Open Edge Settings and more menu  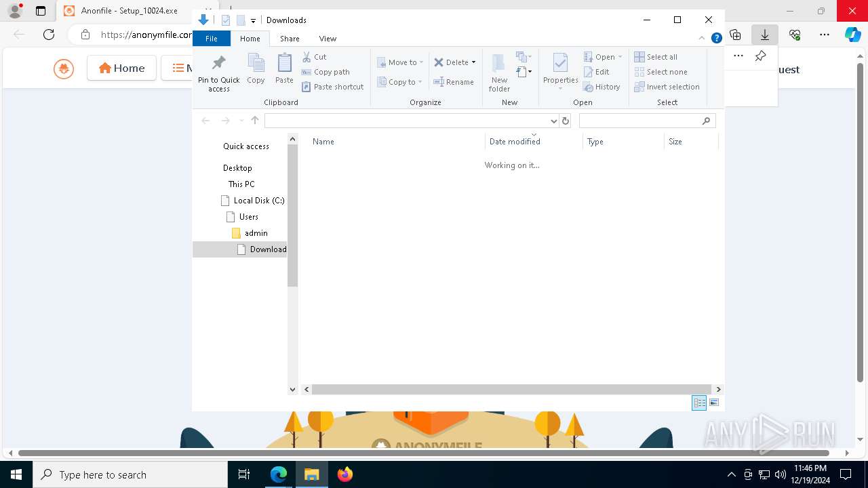(x=825, y=35)
